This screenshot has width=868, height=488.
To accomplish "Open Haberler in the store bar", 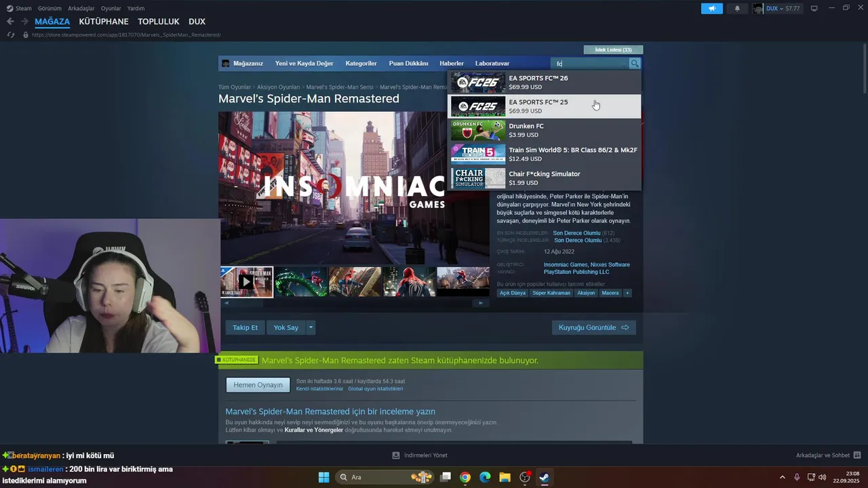I will [452, 63].
